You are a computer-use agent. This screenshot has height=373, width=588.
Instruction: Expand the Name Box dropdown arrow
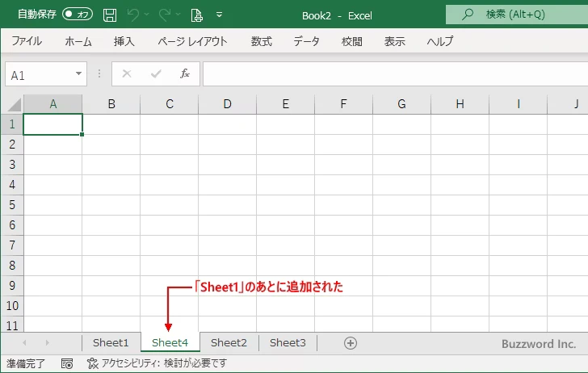79,73
